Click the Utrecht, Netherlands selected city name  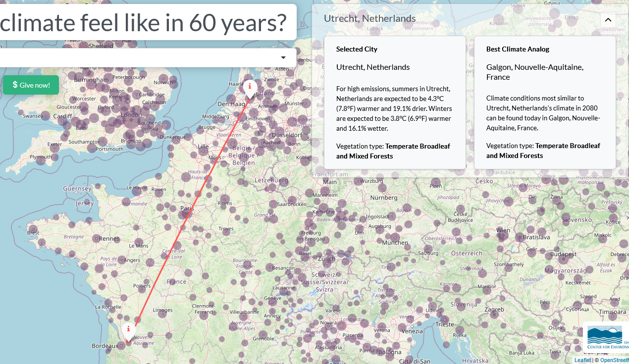(x=373, y=67)
